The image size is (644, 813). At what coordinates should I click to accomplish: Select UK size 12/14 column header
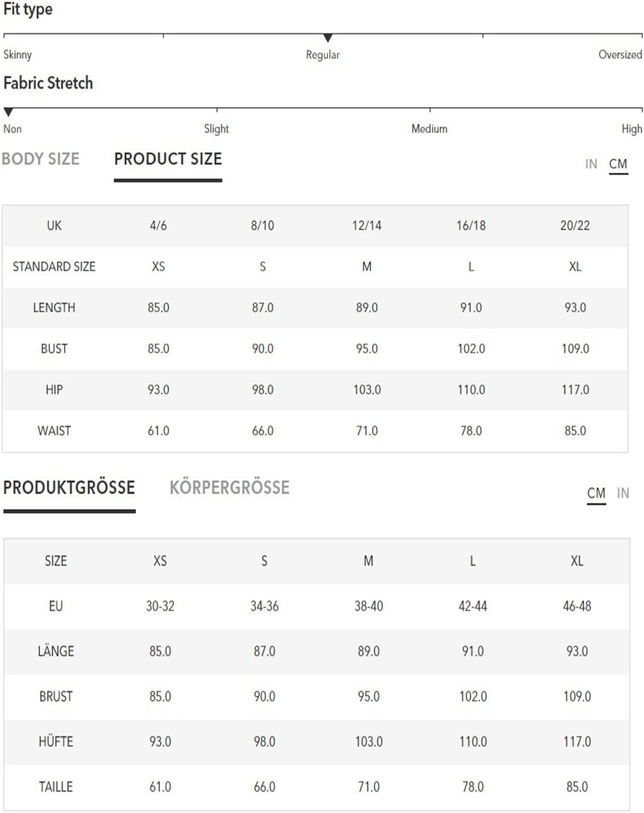point(367,226)
